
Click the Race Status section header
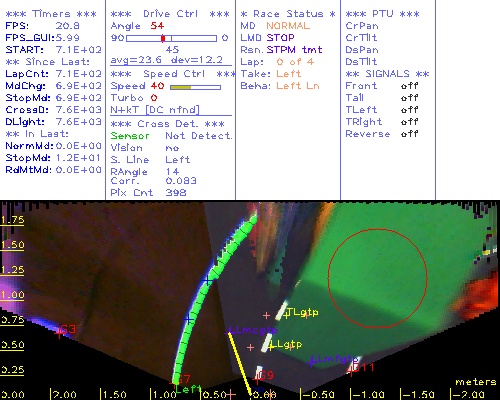288,14
